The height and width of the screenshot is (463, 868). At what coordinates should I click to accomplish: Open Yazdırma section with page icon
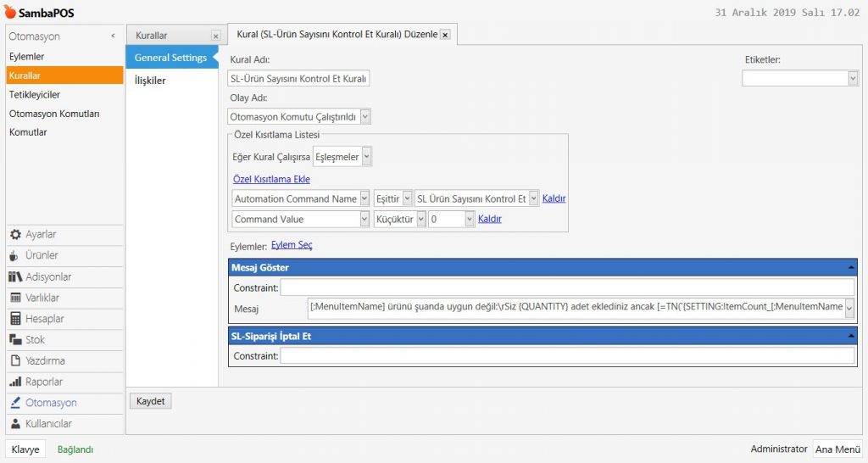tap(45, 360)
